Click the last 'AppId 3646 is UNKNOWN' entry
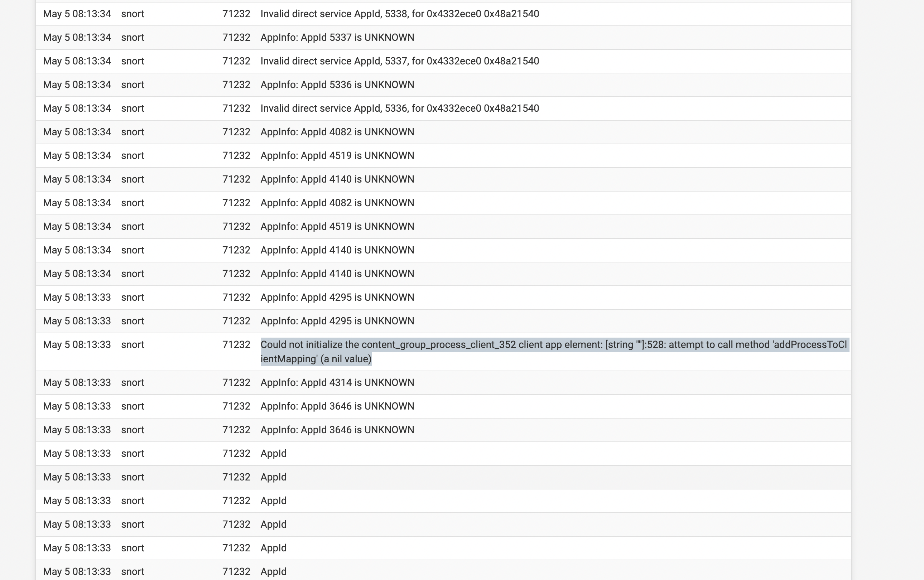Screen dimensions: 924x580 pos(337,430)
